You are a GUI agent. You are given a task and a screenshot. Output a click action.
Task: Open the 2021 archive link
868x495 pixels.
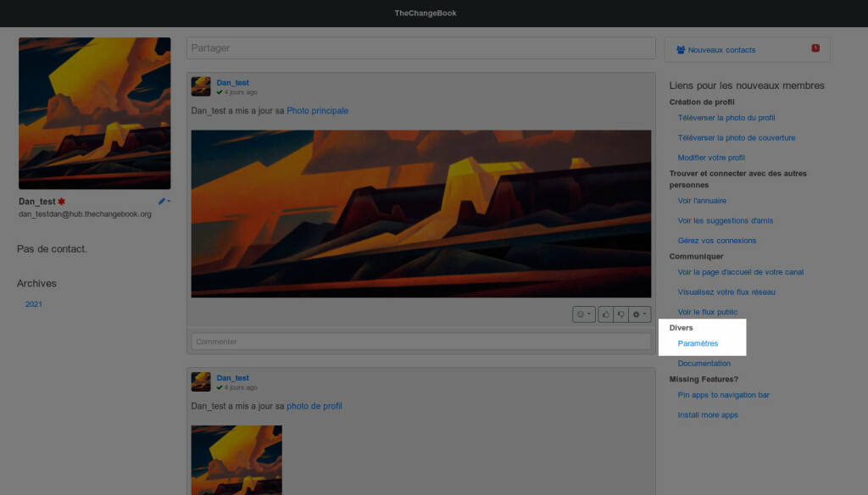tap(34, 304)
